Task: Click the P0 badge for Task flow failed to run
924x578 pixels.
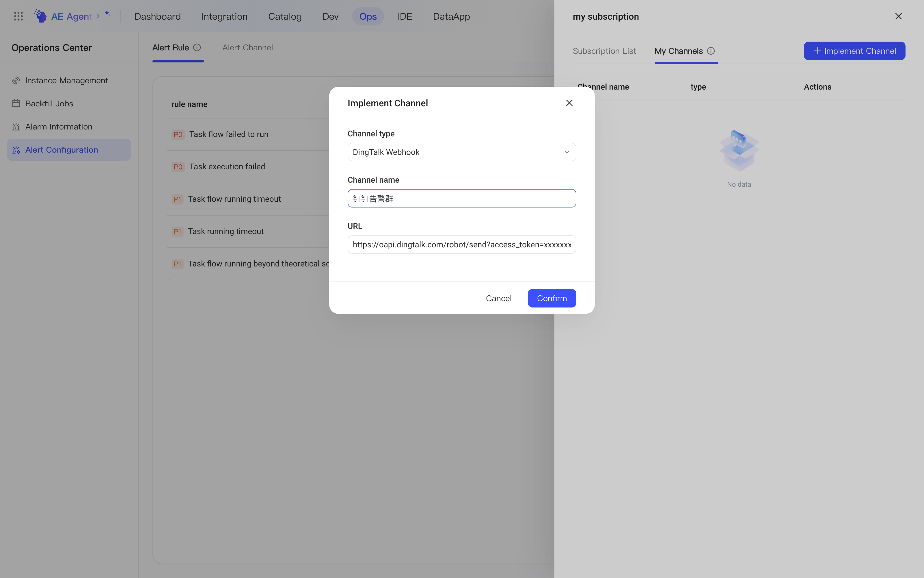Action: [x=178, y=134]
